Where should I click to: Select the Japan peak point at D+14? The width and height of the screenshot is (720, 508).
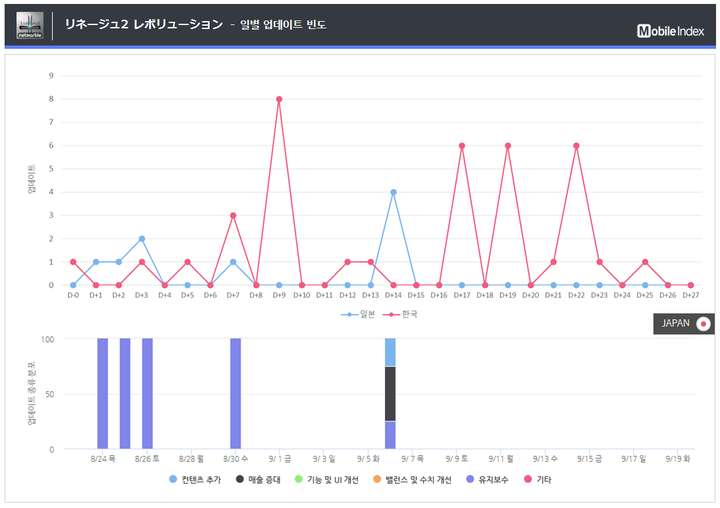tap(394, 192)
